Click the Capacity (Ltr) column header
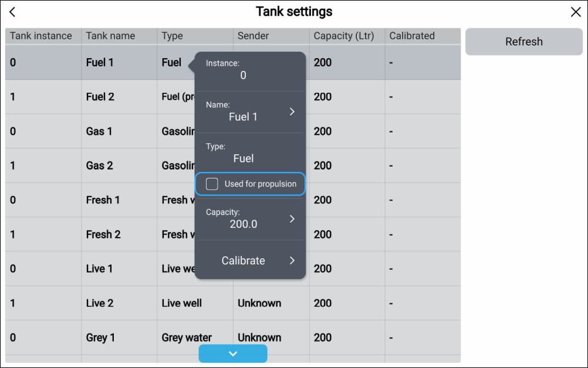This screenshot has height=368, width=588. (344, 36)
